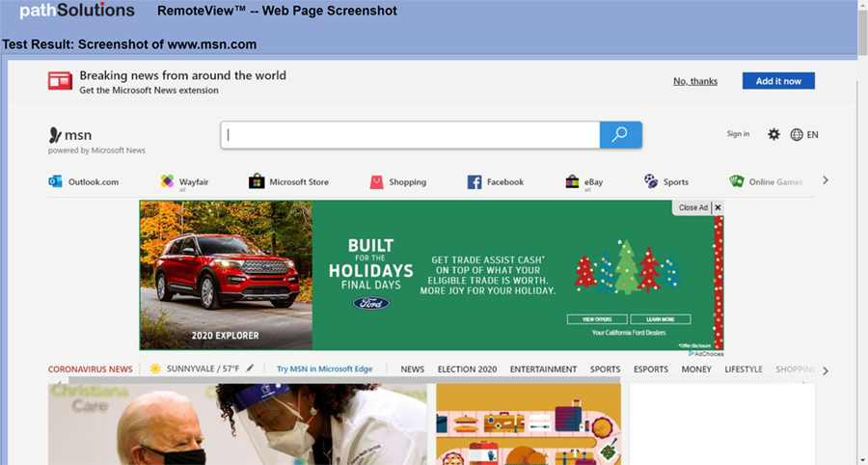The image size is (868, 465).
Task: Click inside the MSN search box
Action: coord(410,135)
